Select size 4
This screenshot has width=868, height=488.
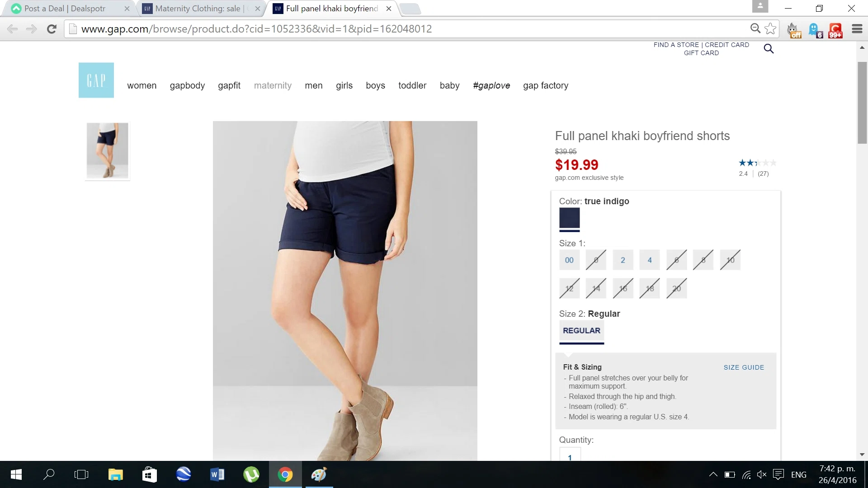[650, 260]
